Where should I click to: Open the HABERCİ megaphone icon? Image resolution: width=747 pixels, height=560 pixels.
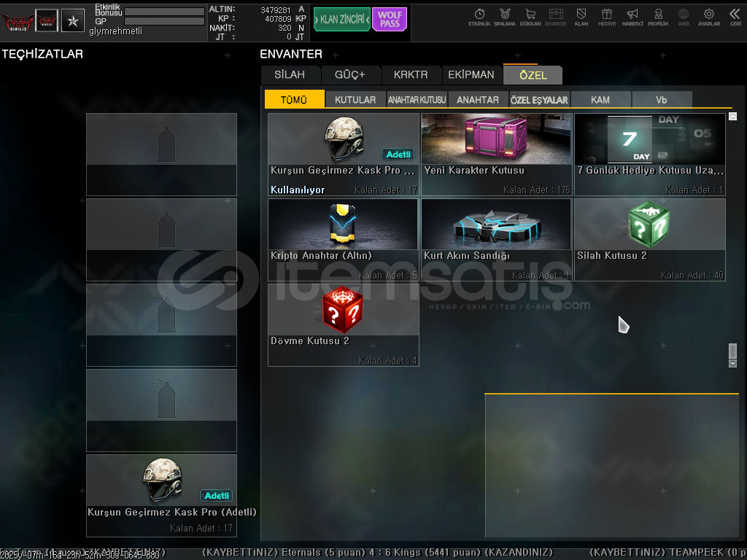click(x=632, y=17)
